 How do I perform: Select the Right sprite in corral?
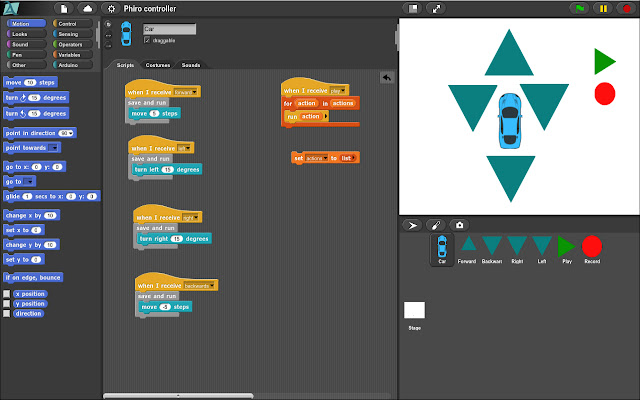click(517, 249)
